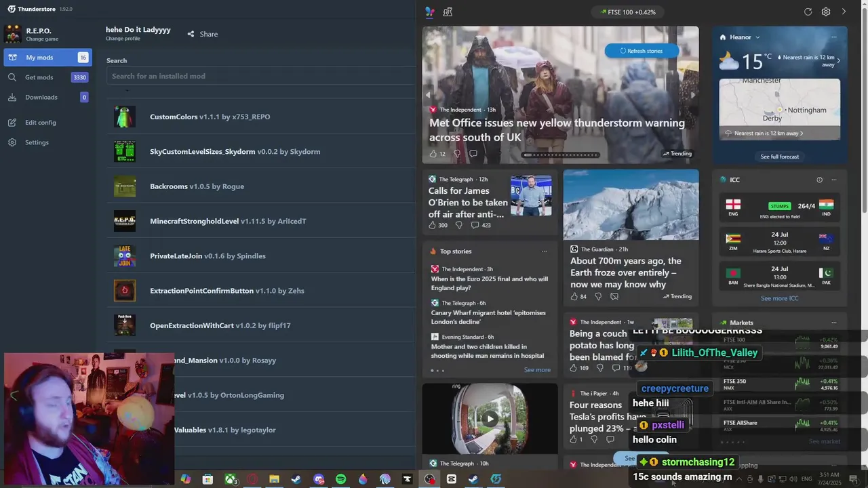Open Canary Wharf migrant hotel story
Viewport: 868px width, 488px height.
tap(488, 317)
